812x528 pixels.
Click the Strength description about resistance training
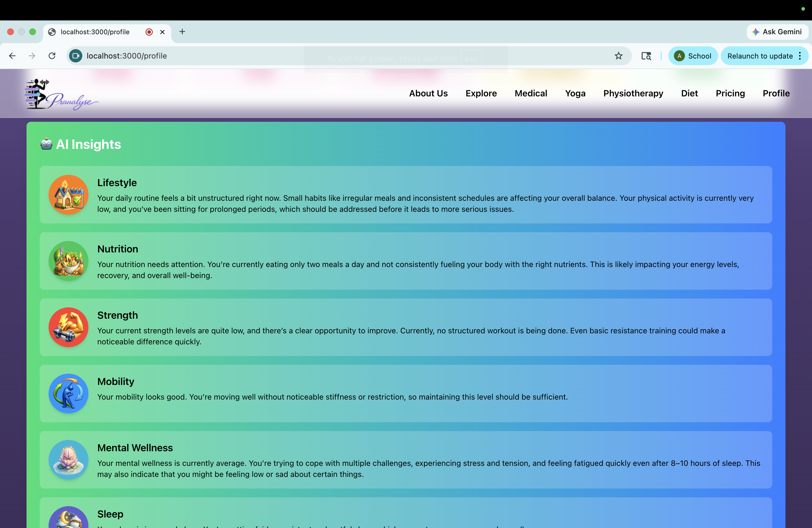click(411, 336)
